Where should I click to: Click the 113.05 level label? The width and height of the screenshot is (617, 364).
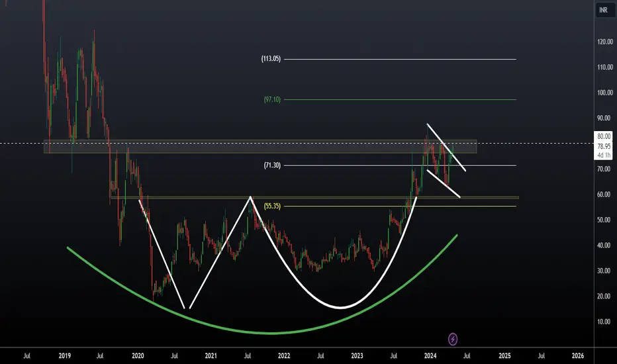(x=271, y=59)
